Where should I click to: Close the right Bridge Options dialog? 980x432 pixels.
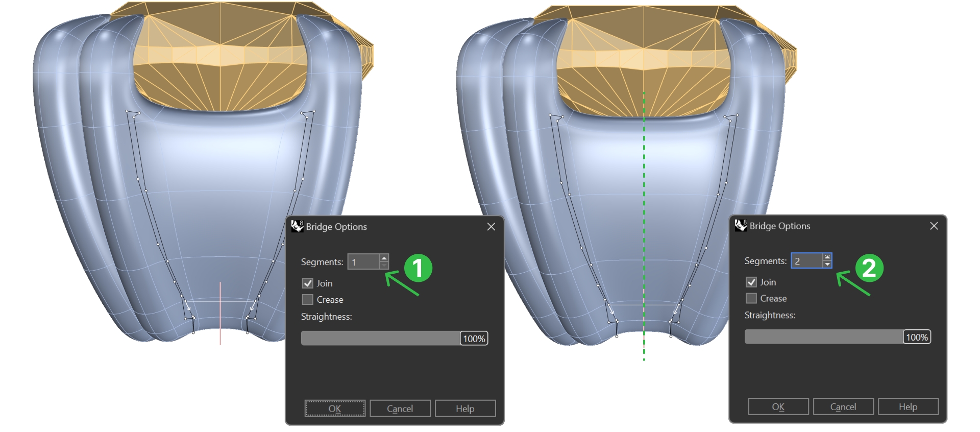pyautogui.click(x=934, y=226)
